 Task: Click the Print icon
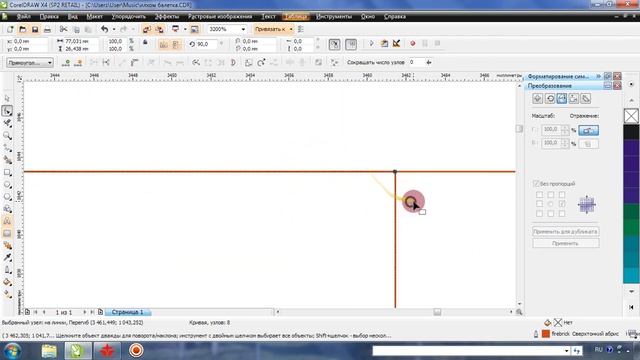pyautogui.click(x=47, y=29)
